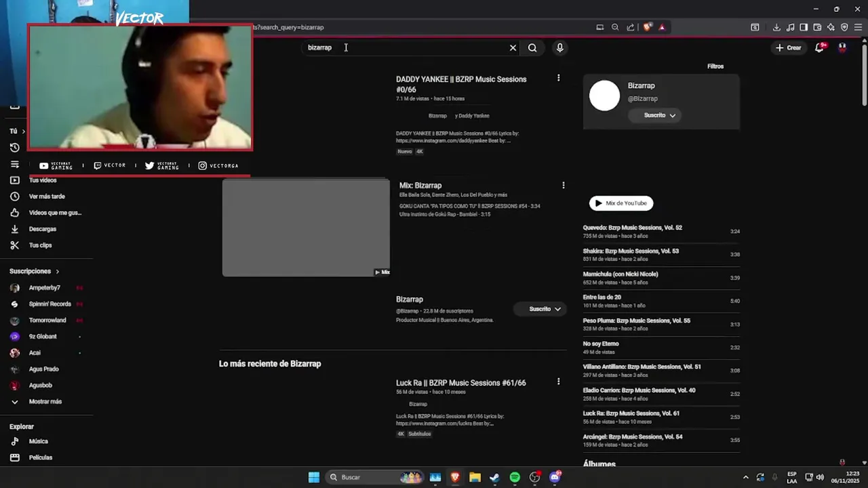Open Ampeterby7 subscription channel

tap(46, 287)
